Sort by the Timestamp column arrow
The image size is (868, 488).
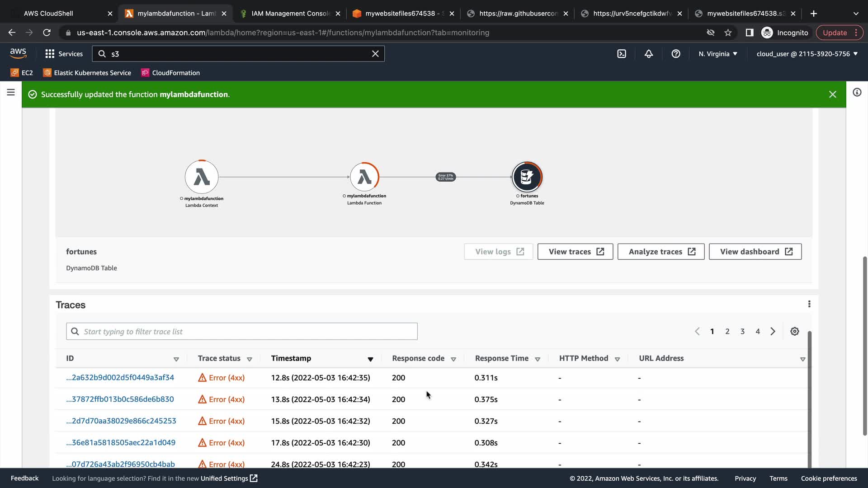click(370, 359)
